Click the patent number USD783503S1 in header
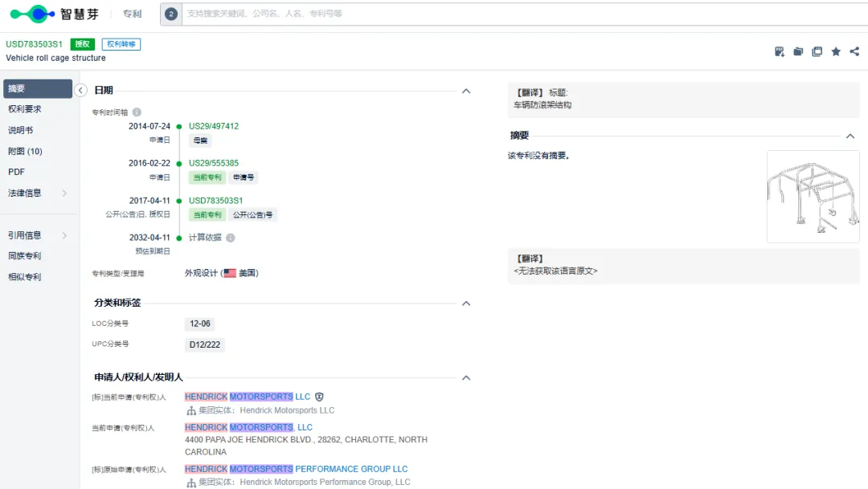The height and width of the screenshot is (489, 868). click(x=35, y=44)
